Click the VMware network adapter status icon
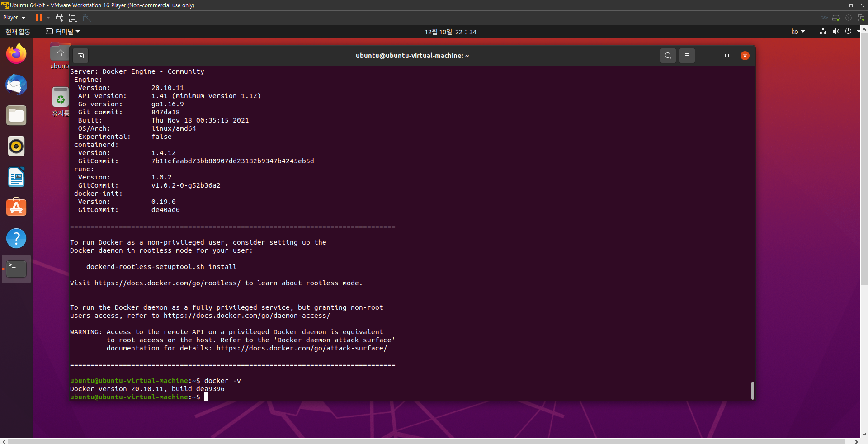This screenshot has height=444, width=868. click(861, 18)
